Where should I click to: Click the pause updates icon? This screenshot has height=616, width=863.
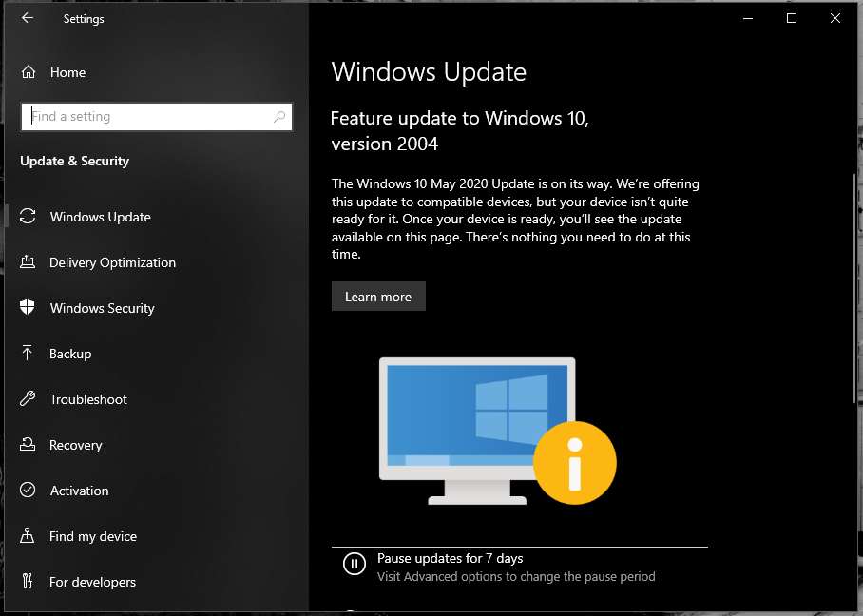pos(355,564)
